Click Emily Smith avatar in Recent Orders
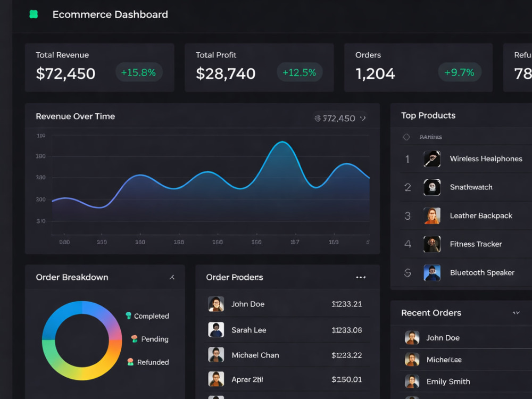Image resolution: width=532 pixels, height=399 pixels. click(412, 381)
